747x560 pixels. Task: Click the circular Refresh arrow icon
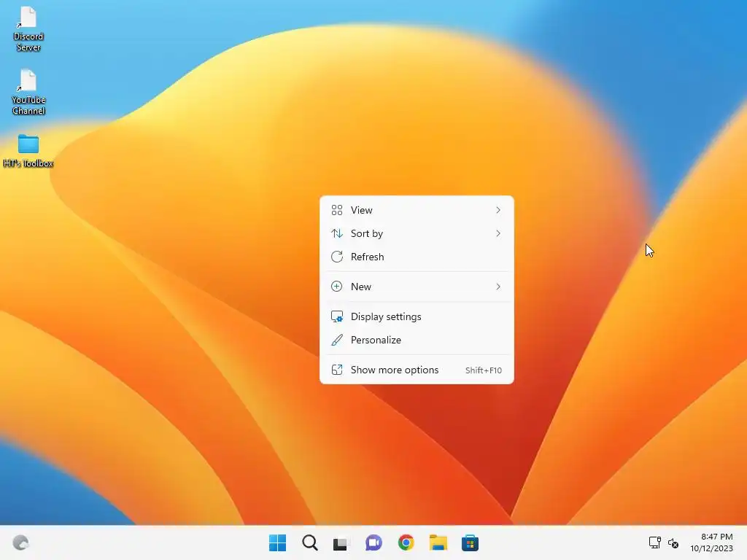tap(337, 257)
